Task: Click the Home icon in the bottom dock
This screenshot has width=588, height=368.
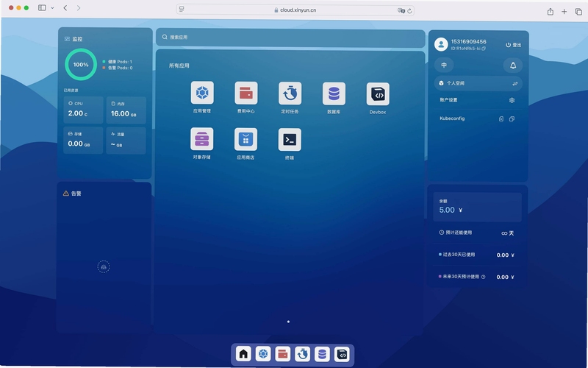Action: 243,354
